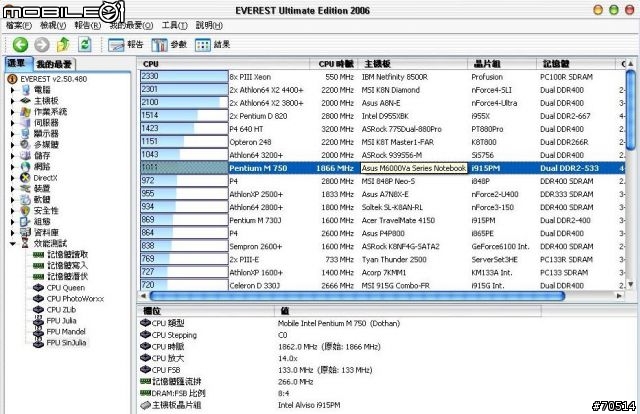Click the horizontal scrollbar of results list
640x414 pixels.
coord(357,296)
